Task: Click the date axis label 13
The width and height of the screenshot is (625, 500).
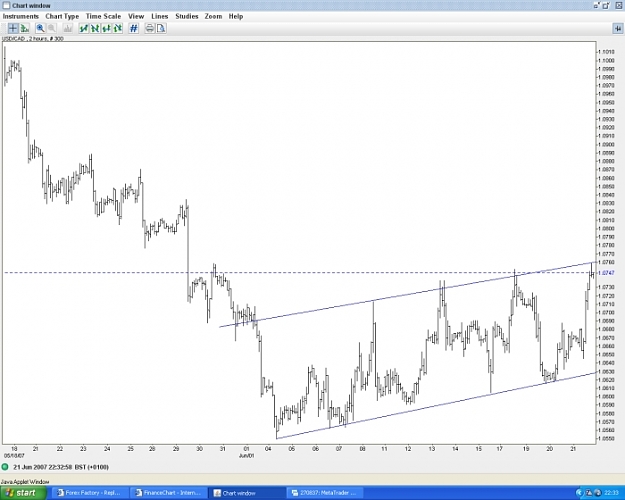Action: [x=432, y=449]
